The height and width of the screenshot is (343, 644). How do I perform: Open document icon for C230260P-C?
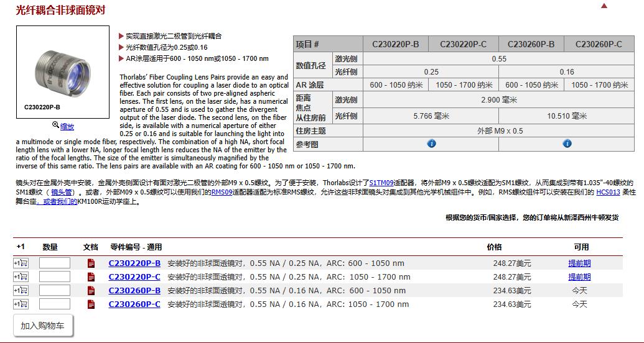(91, 304)
